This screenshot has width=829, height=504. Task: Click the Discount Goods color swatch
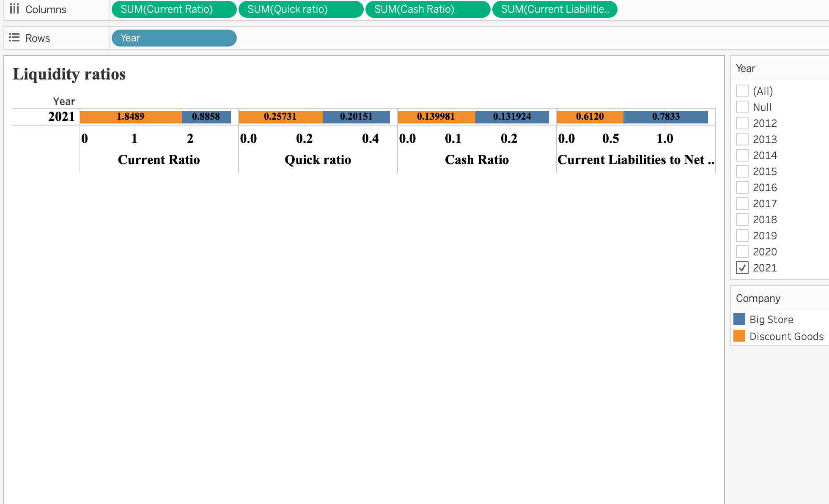coord(739,336)
